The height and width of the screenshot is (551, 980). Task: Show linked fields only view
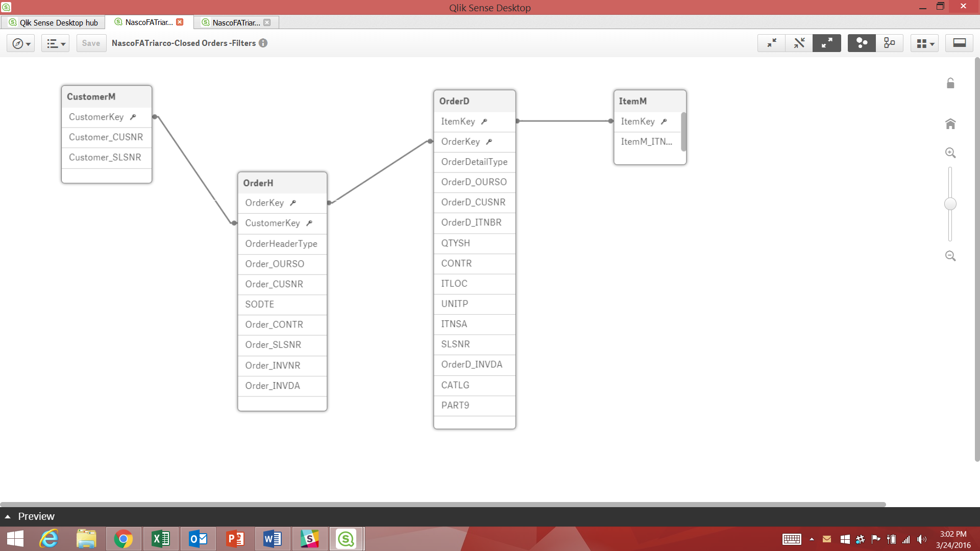(799, 43)
